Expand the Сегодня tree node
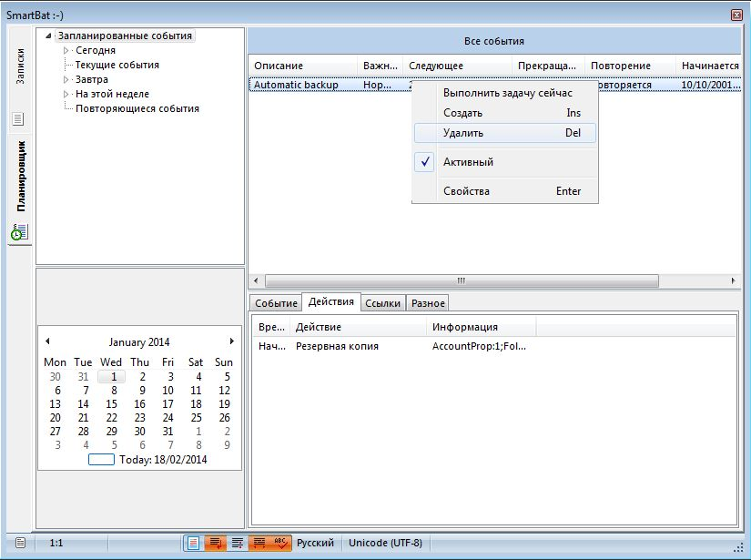Image resolution: width=751 pixels, height=560 pixels. [x=66, y=50]
